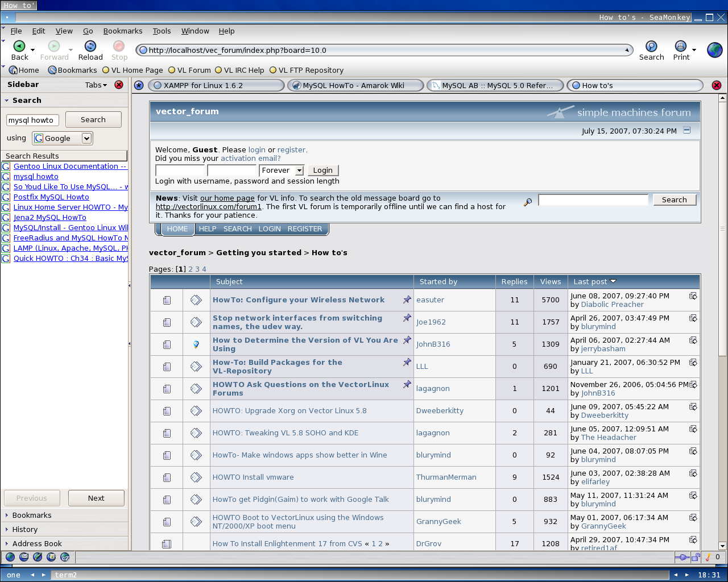Click Google icon next to mysql howto result
Image resolution: width=728 pixels, height=582 pixels.
pyautogui.click(x=6, y=177)
